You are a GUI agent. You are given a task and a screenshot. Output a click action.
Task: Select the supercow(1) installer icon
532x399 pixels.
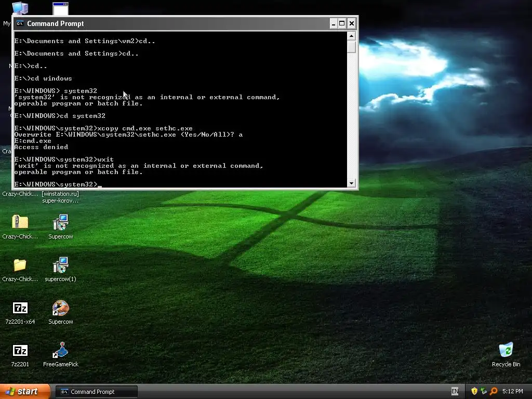61,265
